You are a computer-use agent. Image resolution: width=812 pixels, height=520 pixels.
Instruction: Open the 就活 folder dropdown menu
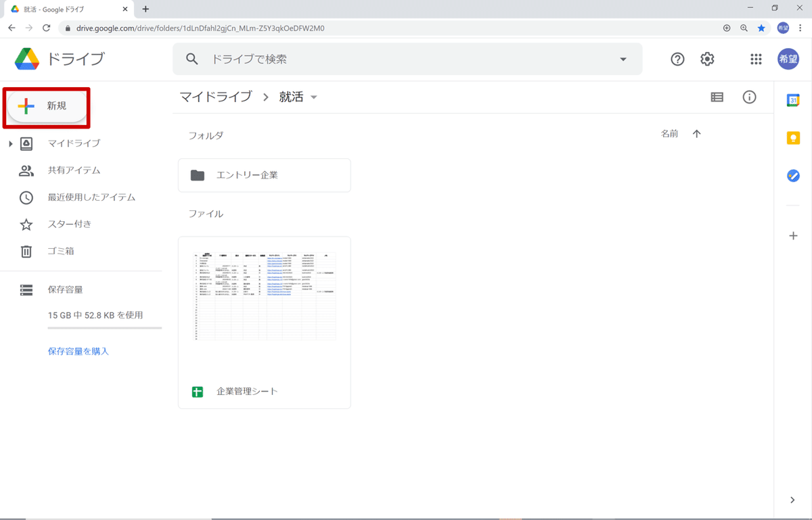click(x=313, y=97)
